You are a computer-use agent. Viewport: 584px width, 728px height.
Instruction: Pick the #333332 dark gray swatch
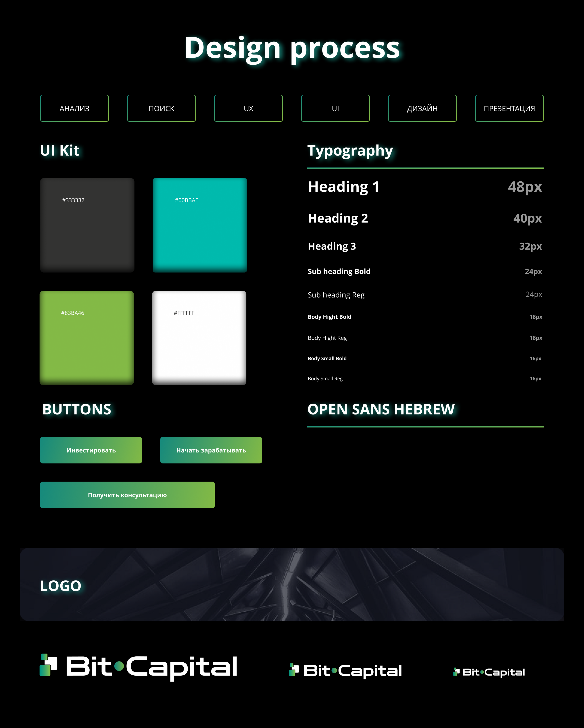[x=87, y=225]
